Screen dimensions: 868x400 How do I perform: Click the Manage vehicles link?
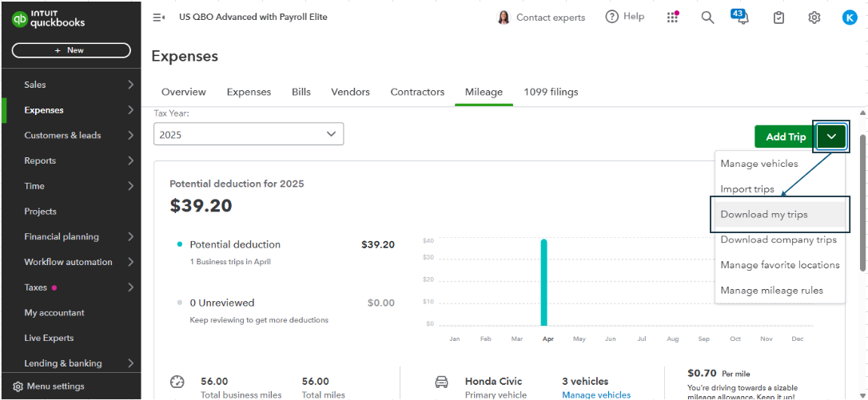(595, 394)
